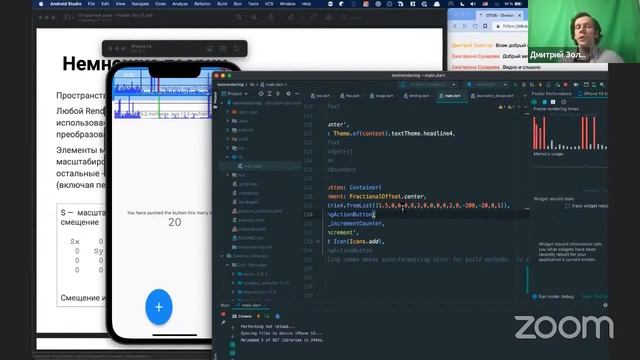Open the Code menu

pyautogui.click(x=160, y=4)
